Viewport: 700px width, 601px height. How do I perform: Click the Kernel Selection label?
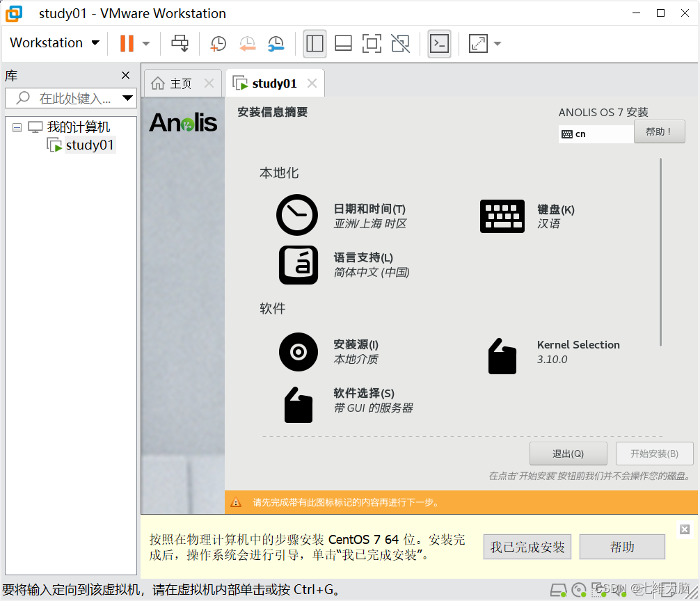(578, 345)
